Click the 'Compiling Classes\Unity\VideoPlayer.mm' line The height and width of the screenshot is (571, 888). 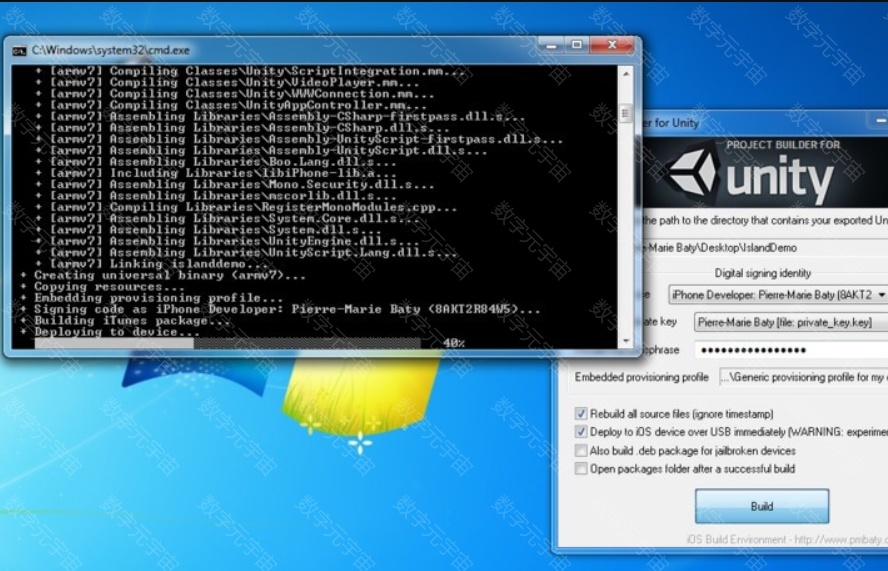[x=227, y=83]
